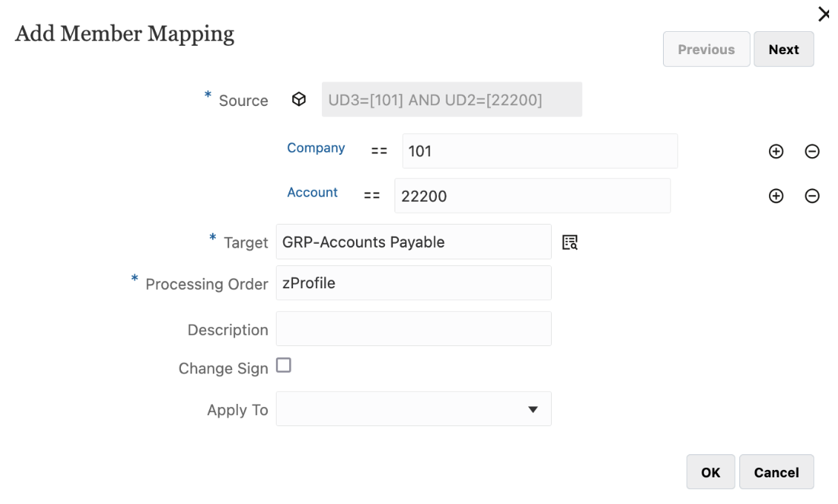Open the Company dimension link
This screenshot has height=504, width=838.
click(x=316, y=148)
